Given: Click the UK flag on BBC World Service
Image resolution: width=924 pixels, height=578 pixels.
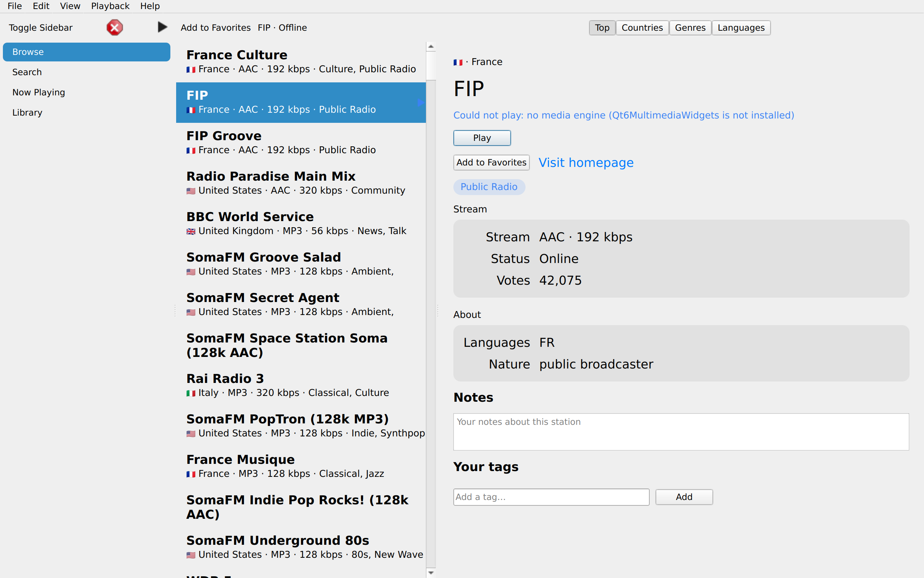Looking at the screenshot, I should click(191, 231).
